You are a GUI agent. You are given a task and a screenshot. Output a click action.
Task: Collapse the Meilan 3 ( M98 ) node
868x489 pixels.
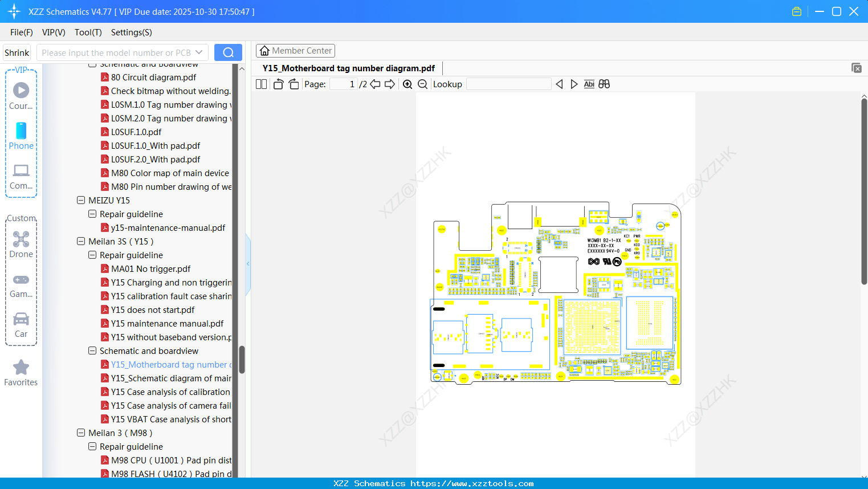click(x=81, y=433)
